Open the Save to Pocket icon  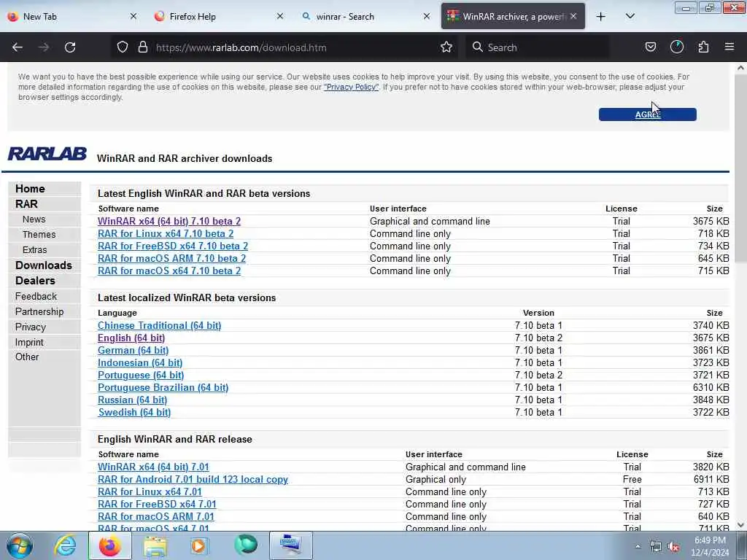[650, 47]
